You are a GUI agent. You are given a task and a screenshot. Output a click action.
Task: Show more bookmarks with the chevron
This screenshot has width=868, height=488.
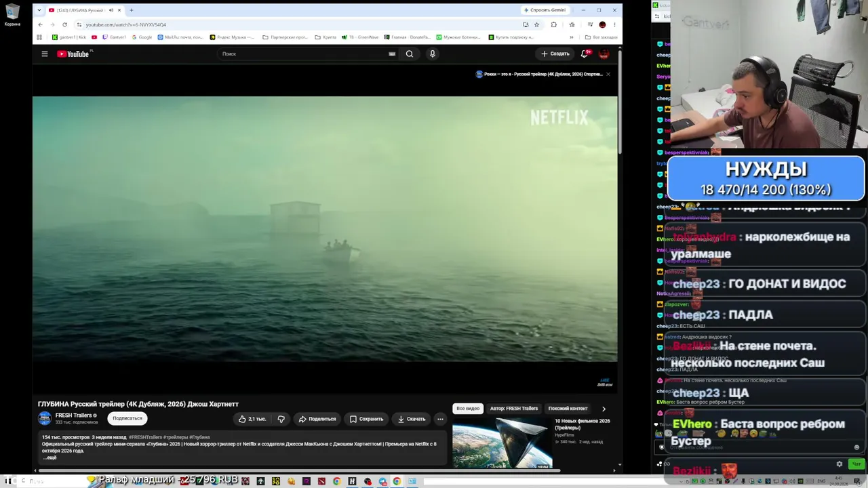[x=571, y=37]
